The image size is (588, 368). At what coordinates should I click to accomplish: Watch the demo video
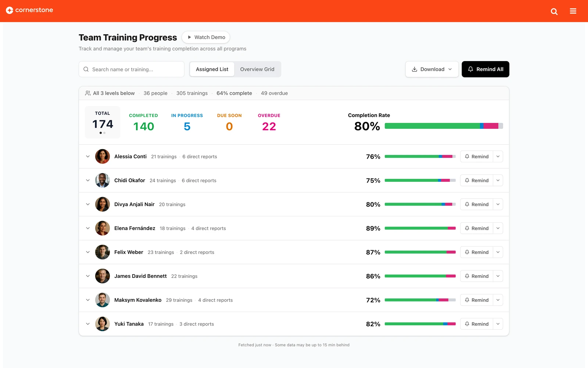tap(206, 37)
